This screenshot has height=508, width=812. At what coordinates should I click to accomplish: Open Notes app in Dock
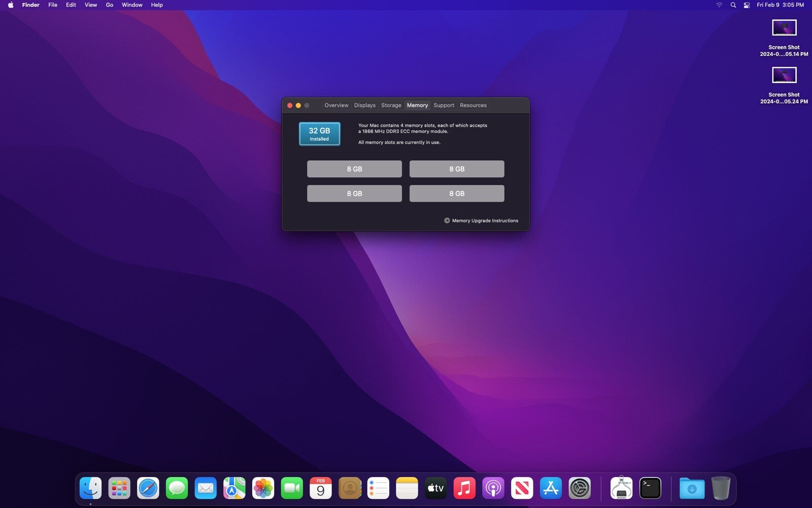click(407, 488)
